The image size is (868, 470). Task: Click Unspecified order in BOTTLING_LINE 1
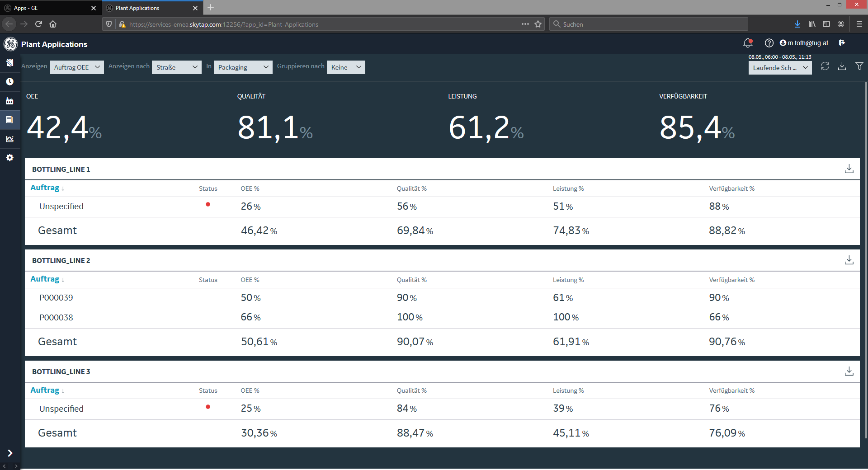point(61,207)
